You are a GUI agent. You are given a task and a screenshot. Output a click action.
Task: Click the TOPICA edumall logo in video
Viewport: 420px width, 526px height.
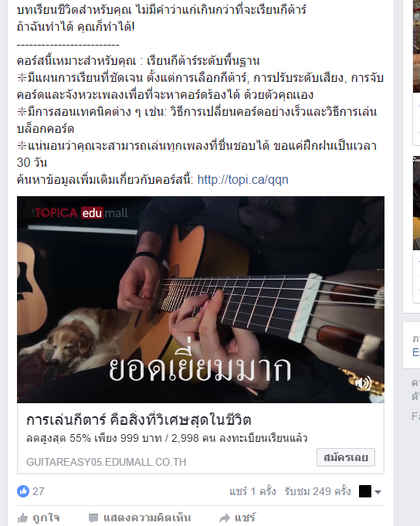(x=82, y=213)
